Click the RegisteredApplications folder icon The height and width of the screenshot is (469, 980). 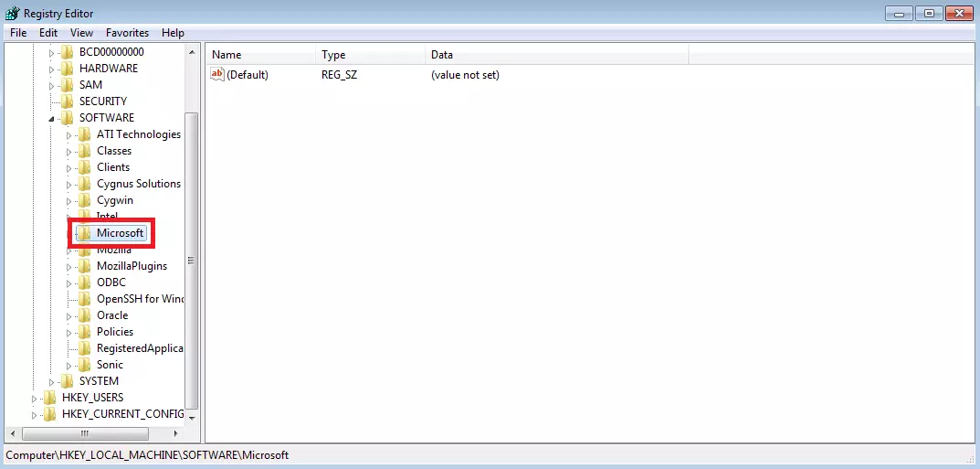click(x=85, y=348)
